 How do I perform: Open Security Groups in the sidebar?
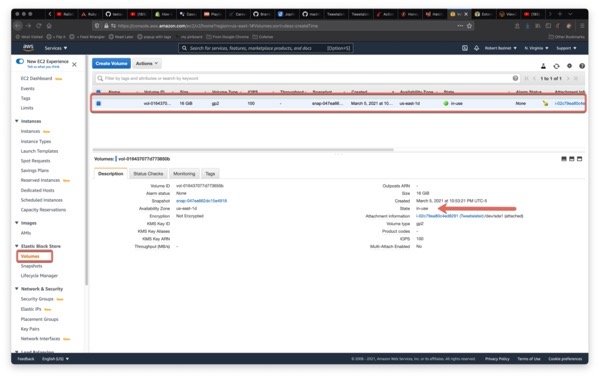[37, 299]
